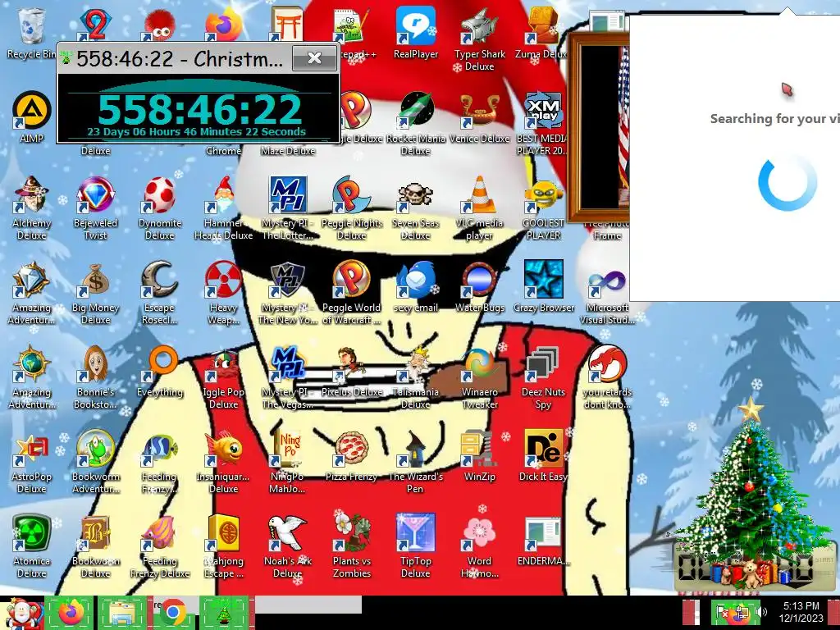Launch Water Bugs shortcut

pyautogui.click(x=479, y=280)
